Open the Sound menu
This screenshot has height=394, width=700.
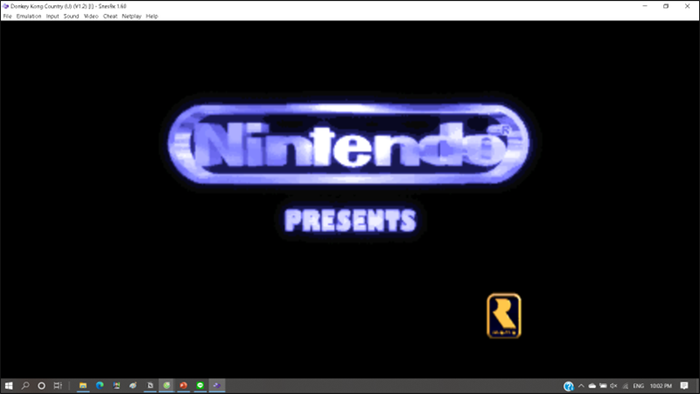[71, 16]
